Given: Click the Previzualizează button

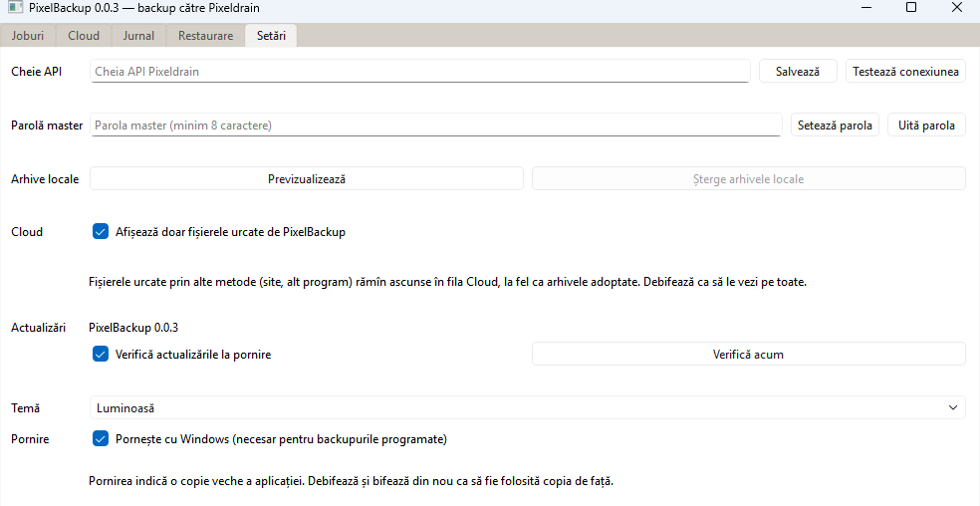Looking at the screenshot, I should tap(307, 179).
